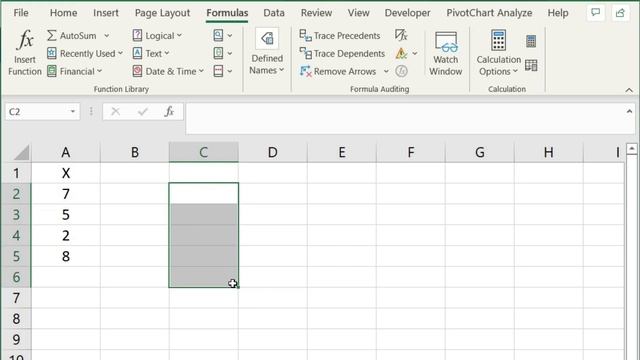
Task: Toggle Show Formulas icon
Action: coord(401,35)
